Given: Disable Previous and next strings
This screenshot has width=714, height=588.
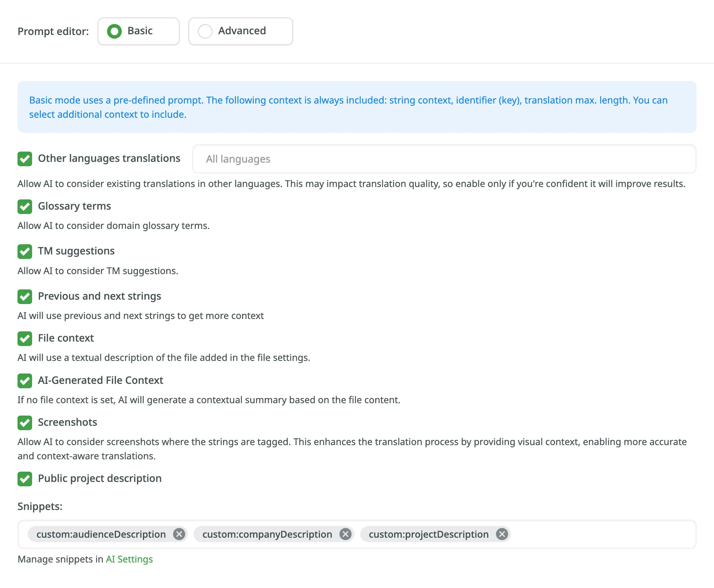Looking at the screenshot, I should (x=25, y=297).
